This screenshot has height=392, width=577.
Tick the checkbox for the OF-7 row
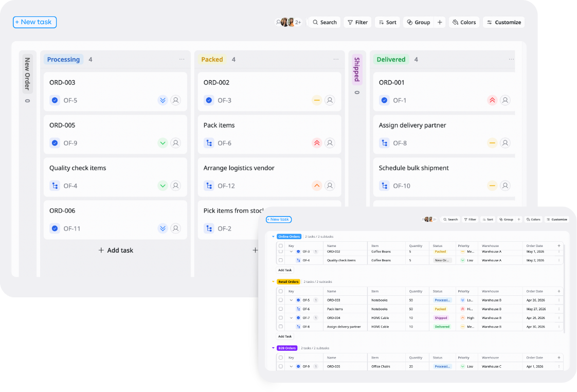click(281, 318)
